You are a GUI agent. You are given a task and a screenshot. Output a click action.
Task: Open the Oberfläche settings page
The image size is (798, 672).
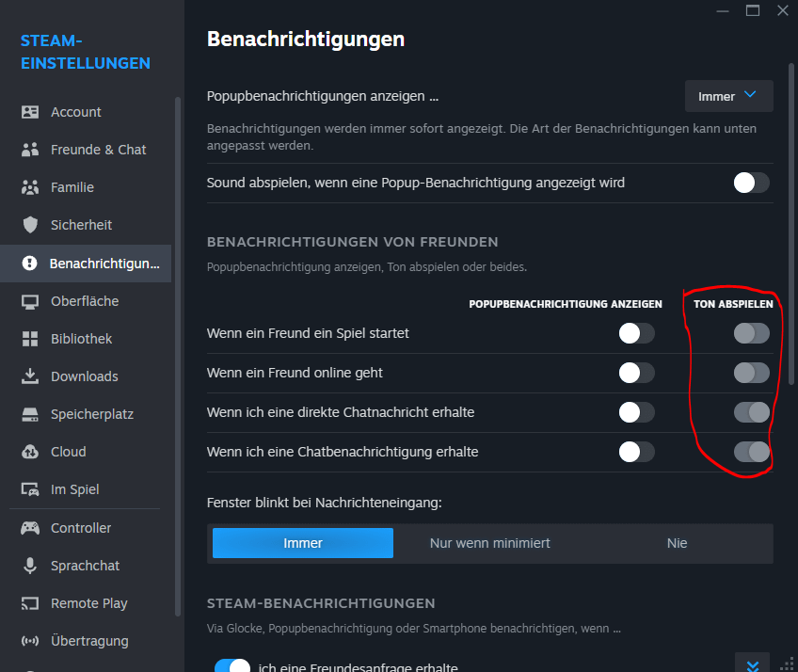click(x=84, y=301)
